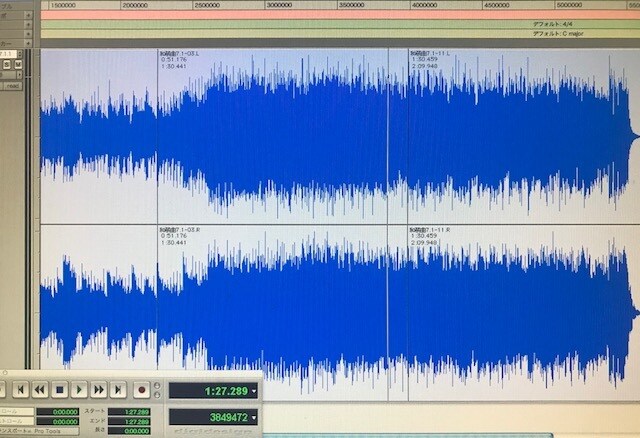Click the sub counter value 3849472
Viewport: 640px width, 438px height.
[x=229, y=417]
